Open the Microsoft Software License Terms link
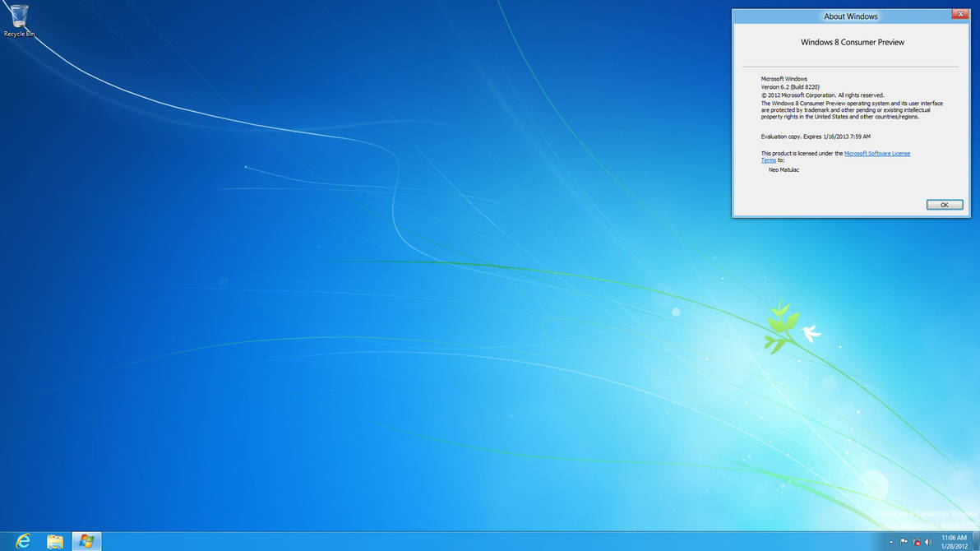 [877, 153]
